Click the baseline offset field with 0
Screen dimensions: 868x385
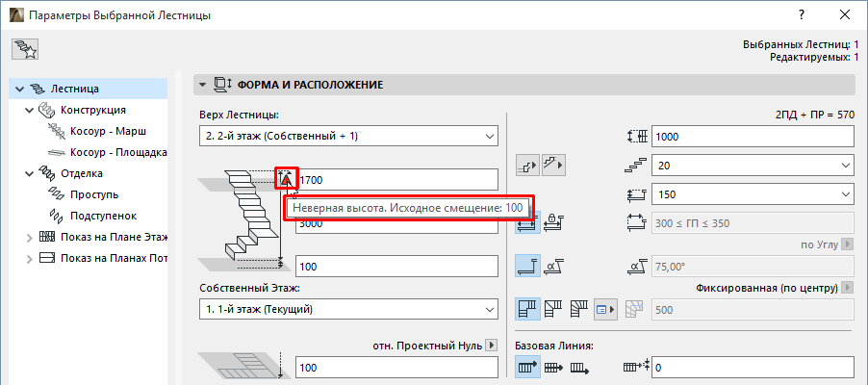[x=753, y=368]
